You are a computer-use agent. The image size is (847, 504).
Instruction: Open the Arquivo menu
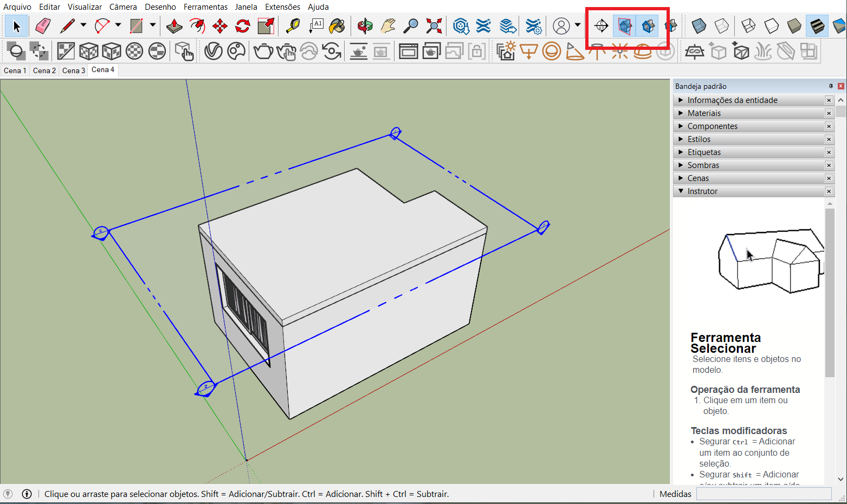(x=17, y=7)
